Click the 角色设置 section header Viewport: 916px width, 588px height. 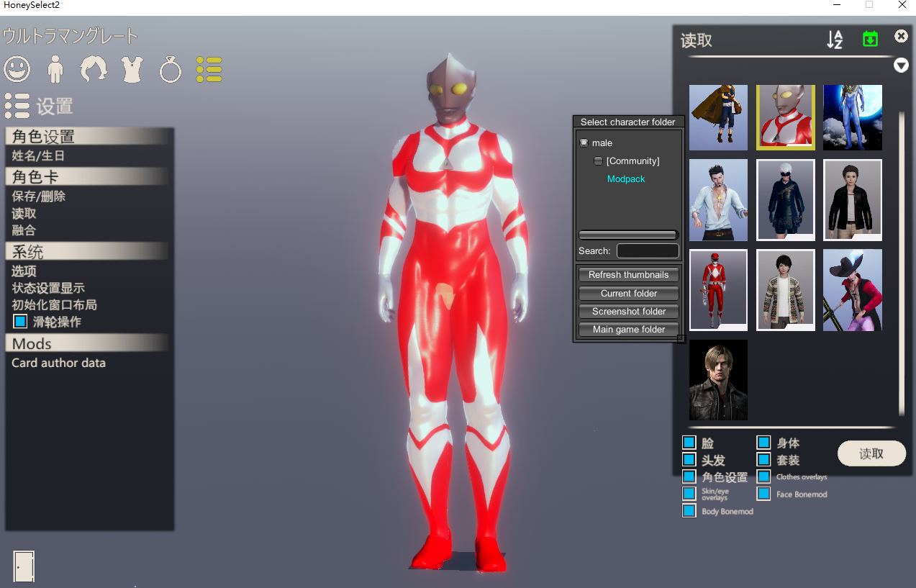click(x=88, y=136)
